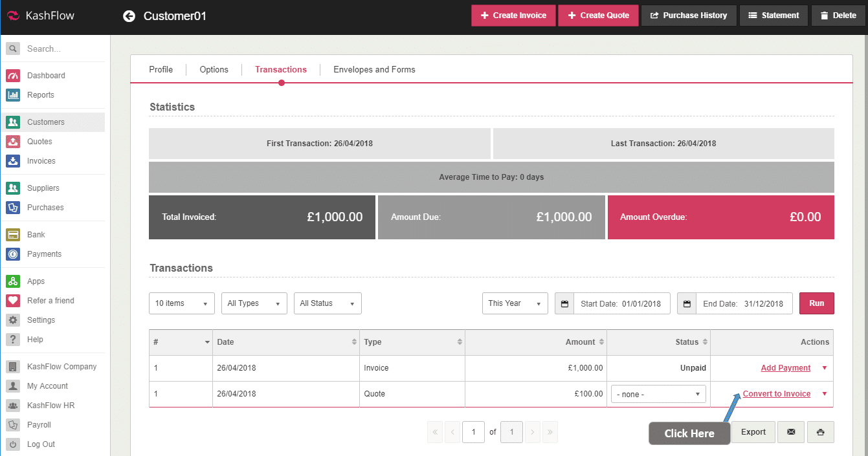Image resolution: width=868 pixels, height=456 pixels.
Task: Open the quote status '- none -' dropdown
Action: [658, 394]
